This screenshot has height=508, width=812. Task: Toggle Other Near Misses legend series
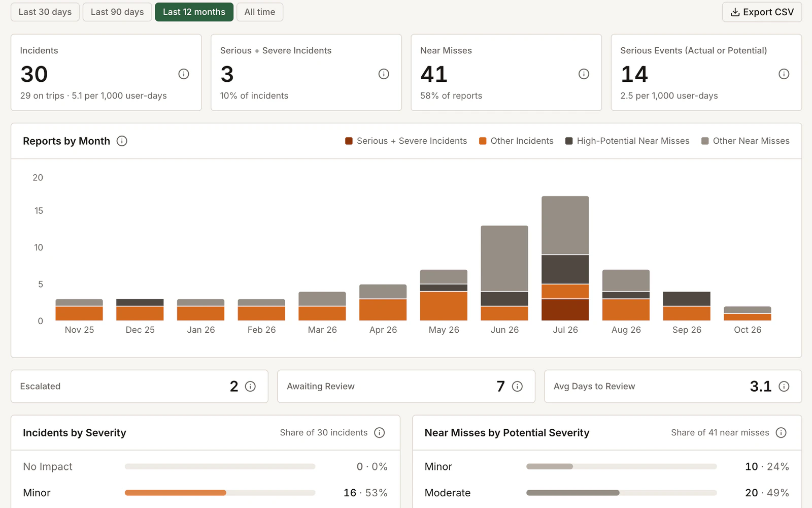coord(746,141)
